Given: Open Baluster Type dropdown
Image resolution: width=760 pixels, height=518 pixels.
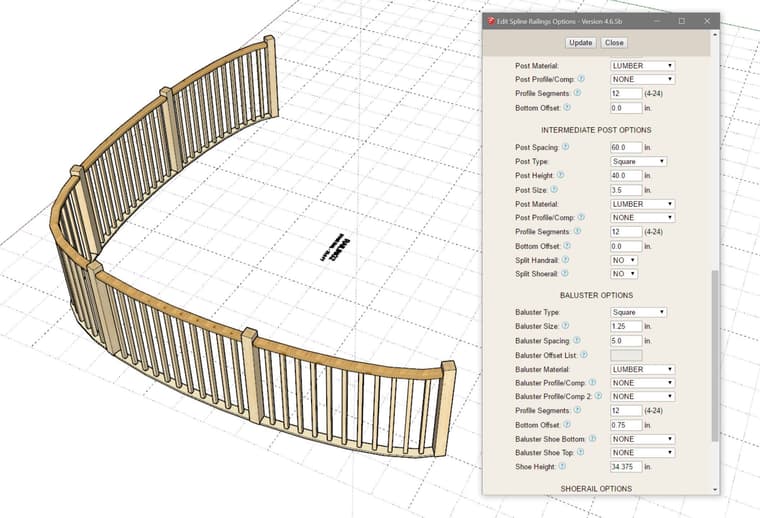Looking at the screenshot, I should point(638,312).
